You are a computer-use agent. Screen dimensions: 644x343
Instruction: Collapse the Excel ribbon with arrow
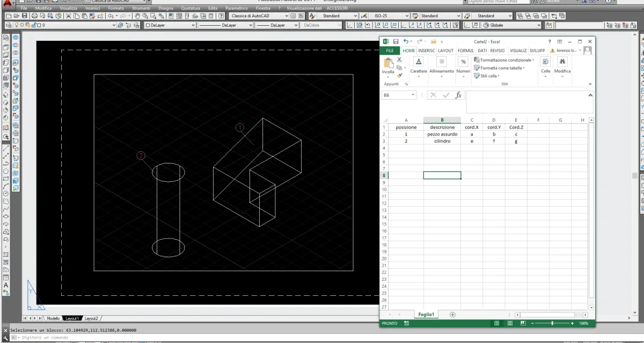coord(591,84)
